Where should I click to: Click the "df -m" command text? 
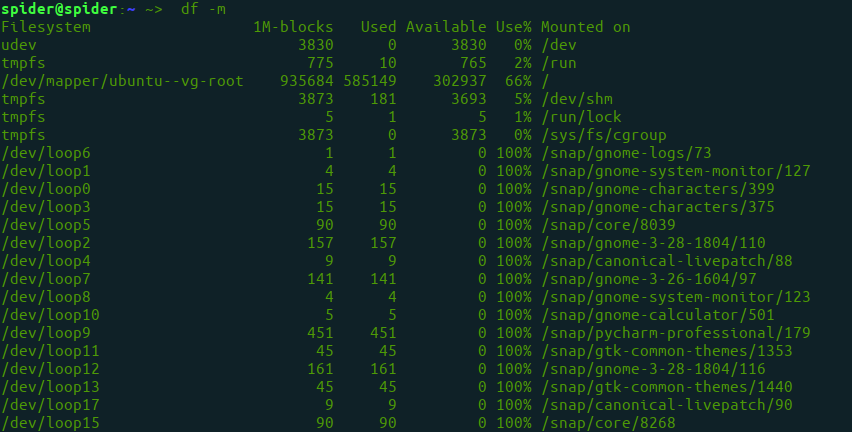click(x=203, y=9)
